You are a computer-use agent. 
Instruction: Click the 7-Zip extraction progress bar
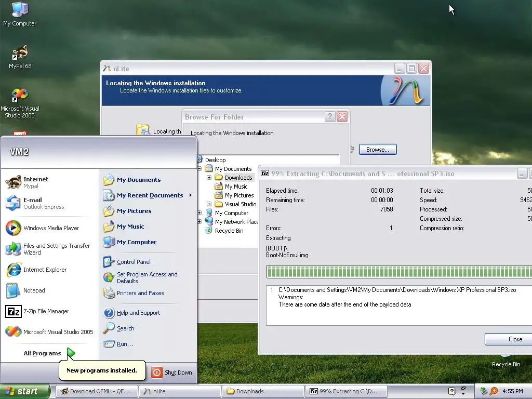399,272
